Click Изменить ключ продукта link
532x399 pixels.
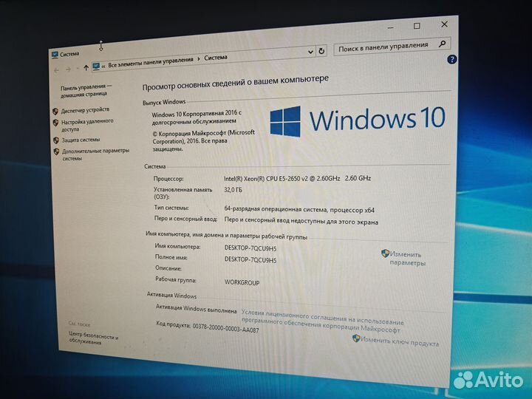coord(399,341)
